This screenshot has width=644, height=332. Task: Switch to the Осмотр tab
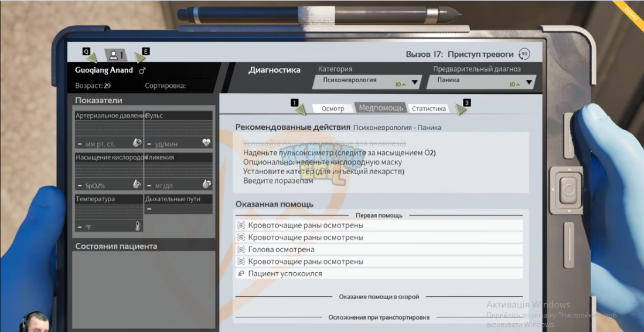click(333, 109)
